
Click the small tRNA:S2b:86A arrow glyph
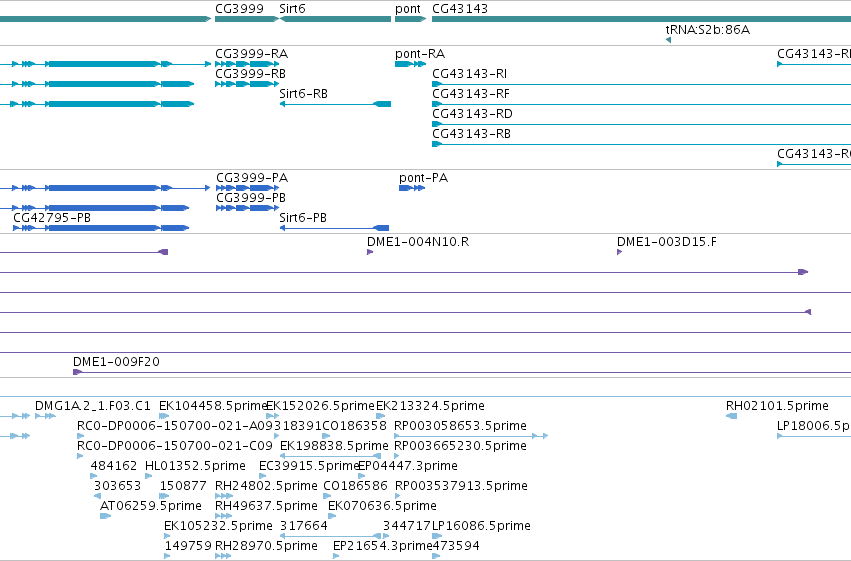pyautogui.click(x=668, y=40)
